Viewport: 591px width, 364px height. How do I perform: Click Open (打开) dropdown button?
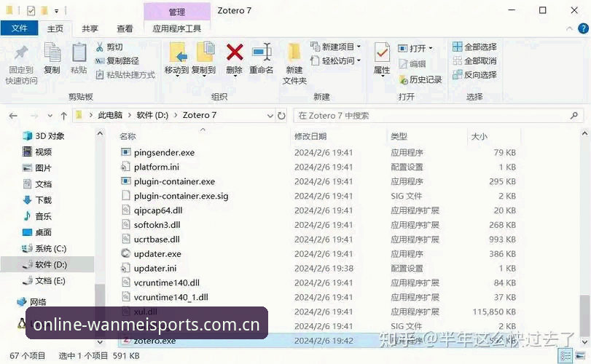pyautogui.click(x=415, y=48)
